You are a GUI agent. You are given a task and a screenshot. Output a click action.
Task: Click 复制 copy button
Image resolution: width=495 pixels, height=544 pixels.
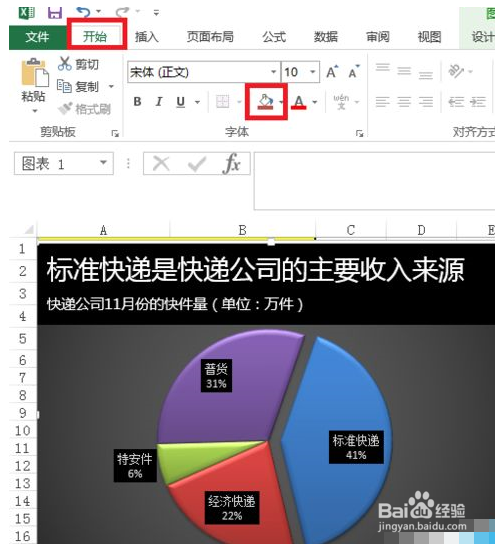point(78,86)
